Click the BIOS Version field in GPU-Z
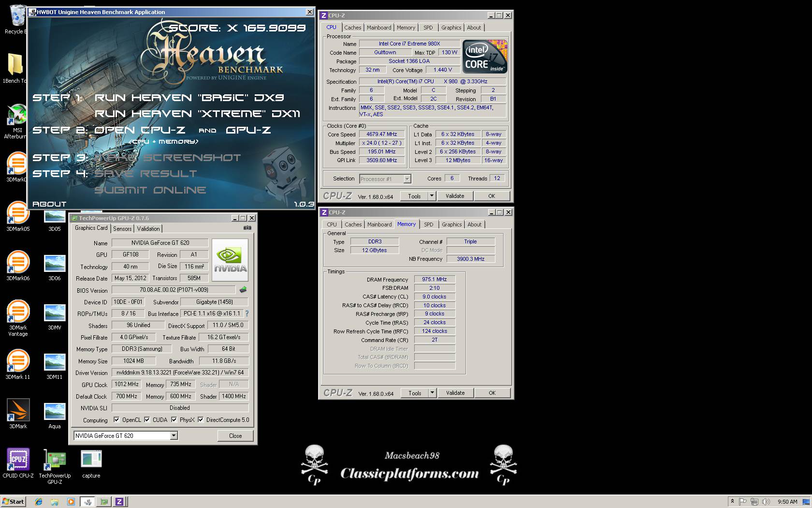This screenshot has height=508, width=812. (174, 290)
